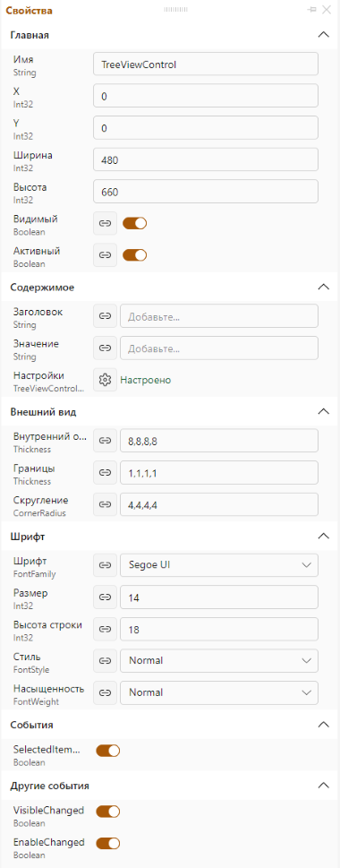
Task: Click the binding link icon for Значение
Action: click(x=105, y=348)
